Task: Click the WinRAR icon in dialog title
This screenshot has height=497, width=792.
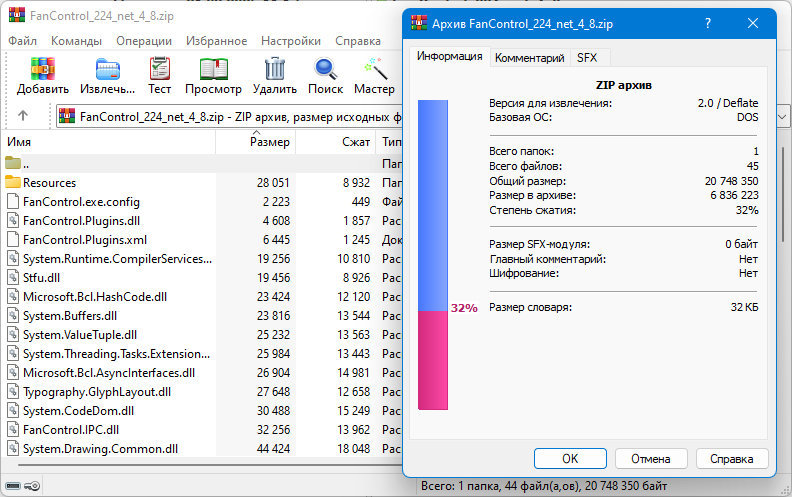Action: (419, 23)
